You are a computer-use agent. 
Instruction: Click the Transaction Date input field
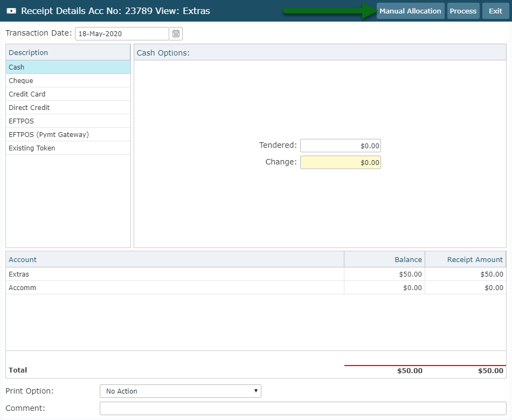click(x=122, y=33)
